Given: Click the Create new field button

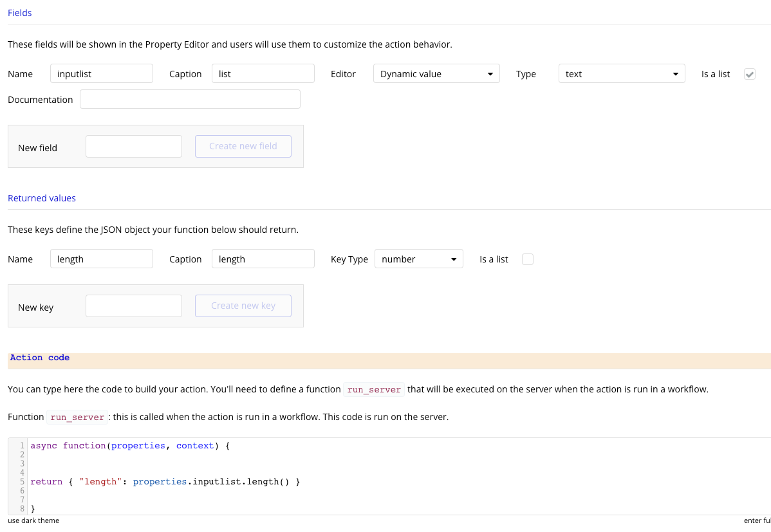Looking at the screenshot, I should coord(243,146).
